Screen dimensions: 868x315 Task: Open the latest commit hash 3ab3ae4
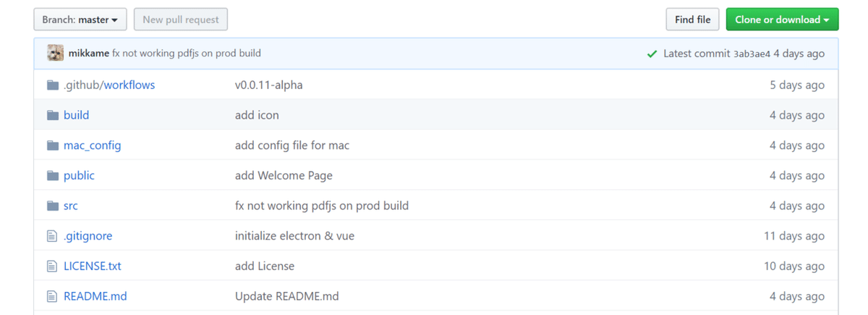click(x=752, y=54)
